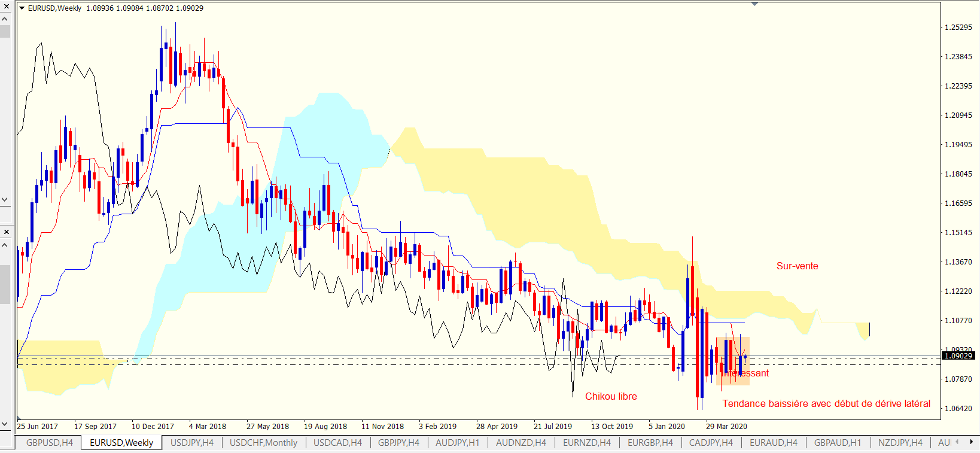980x453 pixels.
Task: Select the 'Sur-vente' text annotation
Action: click(797, 266)
